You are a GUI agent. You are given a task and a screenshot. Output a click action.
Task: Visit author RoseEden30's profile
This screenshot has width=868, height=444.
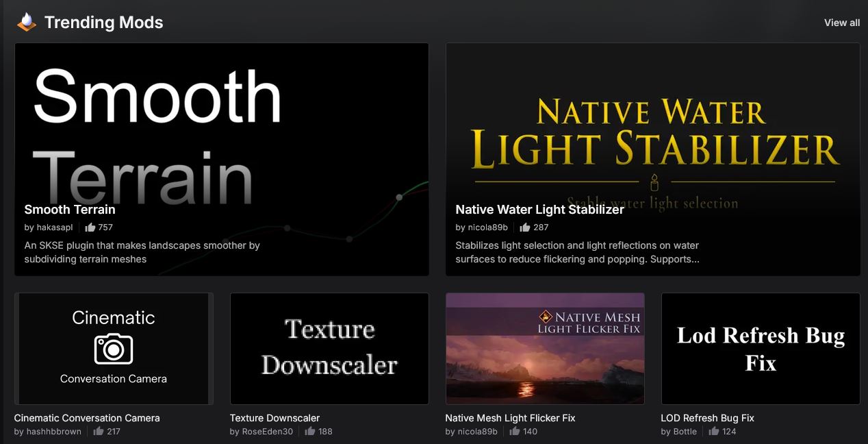268,432
